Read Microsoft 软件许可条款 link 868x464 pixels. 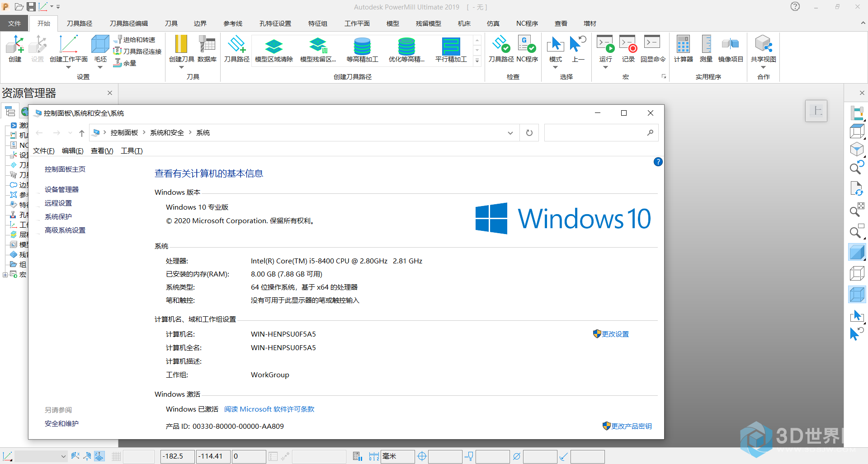[x=269, y=409]
